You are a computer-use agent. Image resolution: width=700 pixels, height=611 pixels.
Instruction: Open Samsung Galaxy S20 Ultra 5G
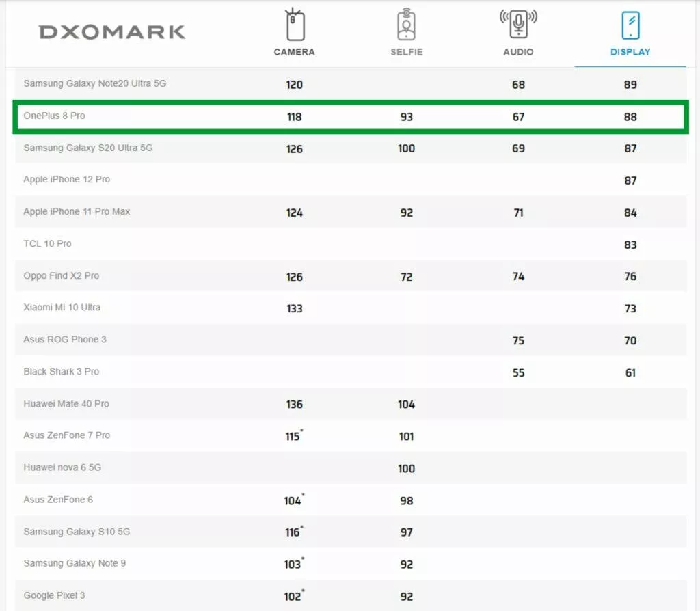coord(88,148)
